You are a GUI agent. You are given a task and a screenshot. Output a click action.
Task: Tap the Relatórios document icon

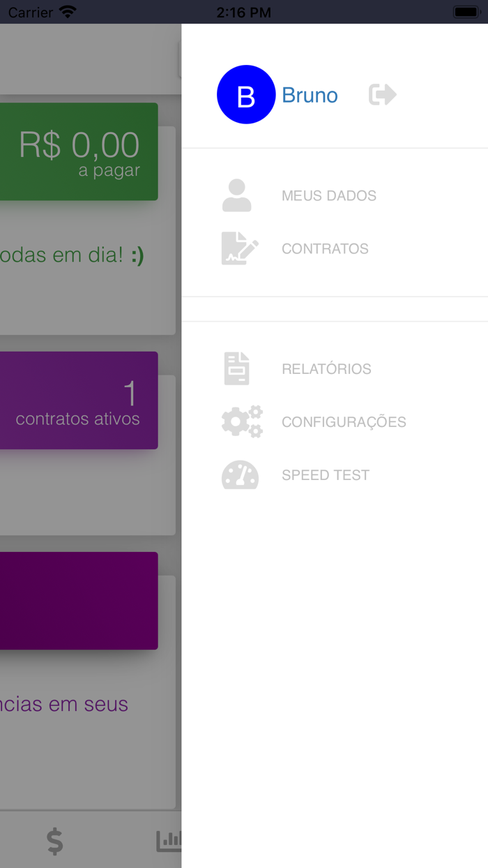point(237,368)
